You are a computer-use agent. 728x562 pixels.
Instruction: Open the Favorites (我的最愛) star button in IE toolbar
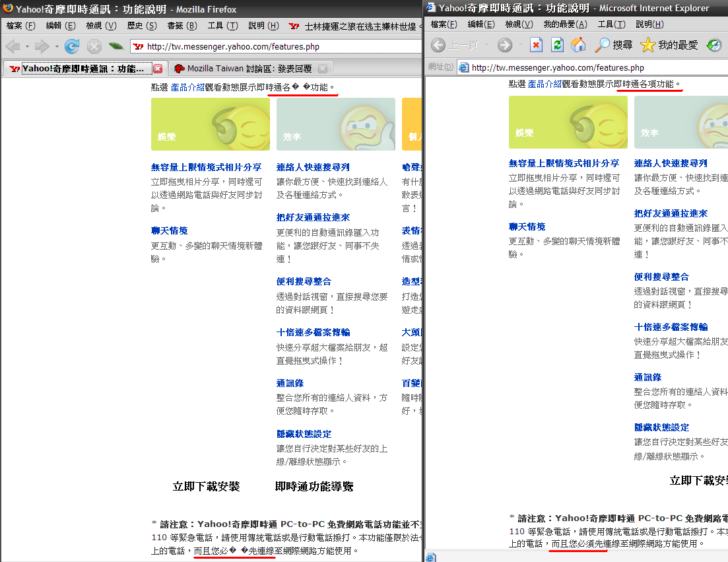point(669,45)
